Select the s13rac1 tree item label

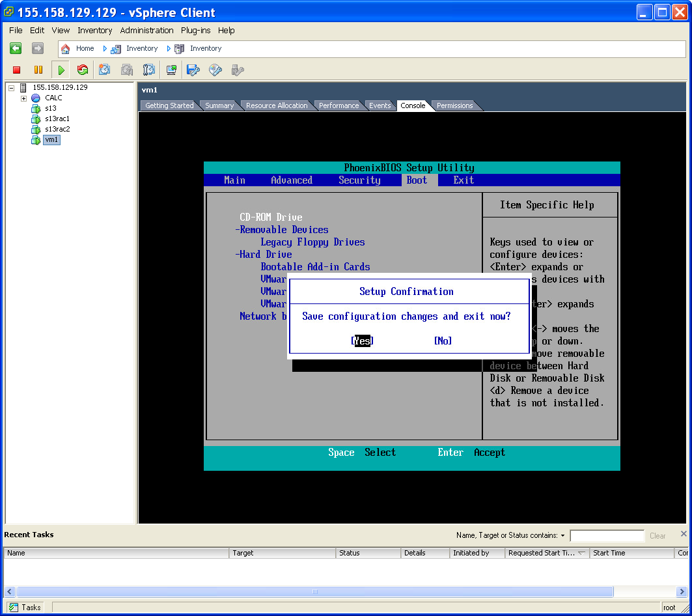pos(57,119)
